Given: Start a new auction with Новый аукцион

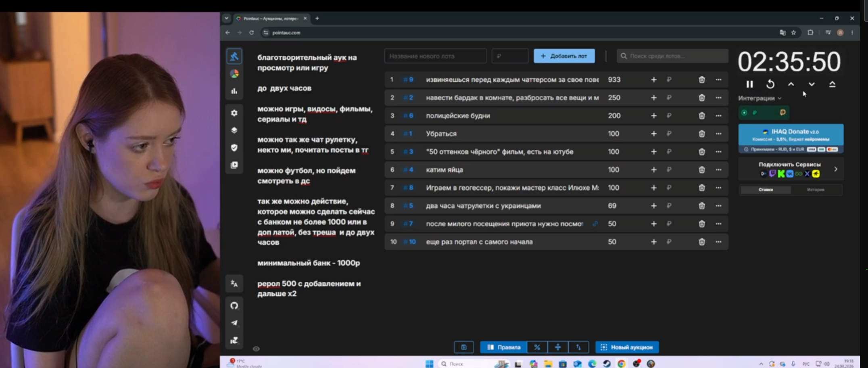Looking at the screenshot, I should (627, 347).
